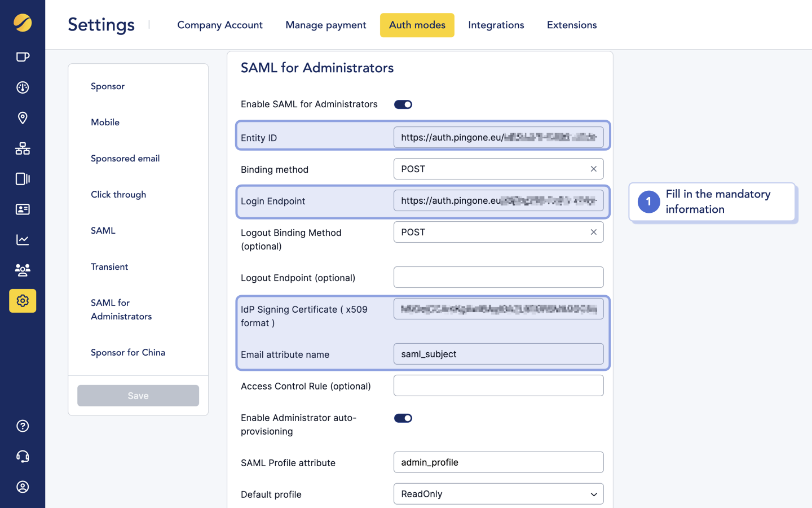Open the help question mark icon

pos(22,426)
